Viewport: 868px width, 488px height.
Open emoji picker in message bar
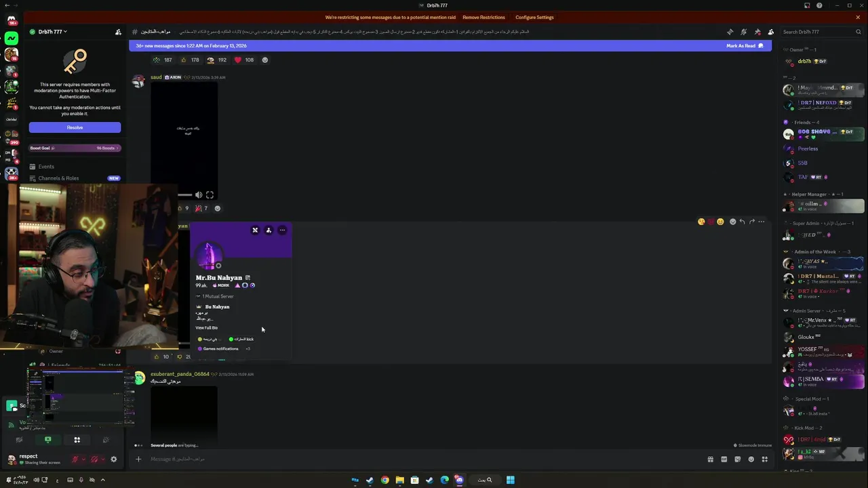click(751, 459)
